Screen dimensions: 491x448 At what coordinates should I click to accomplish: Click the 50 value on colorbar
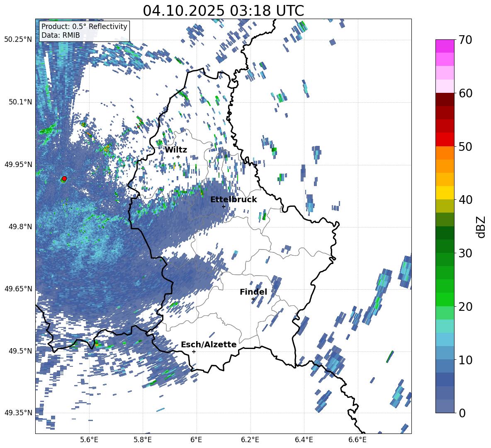pos(465,146)
